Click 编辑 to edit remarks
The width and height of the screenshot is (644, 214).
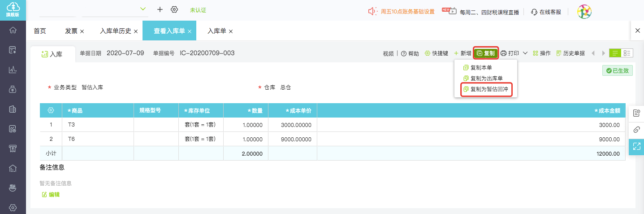(x=51, y=195)
